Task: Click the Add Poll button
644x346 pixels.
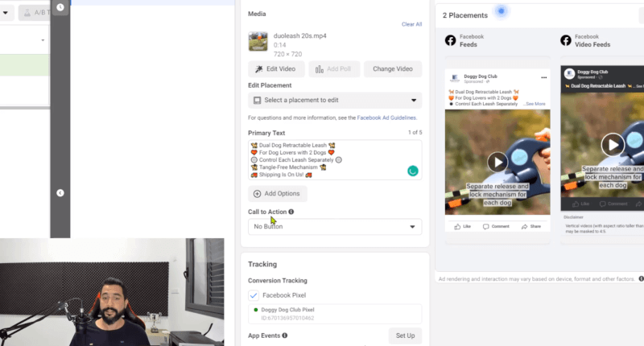Action: 334,69
